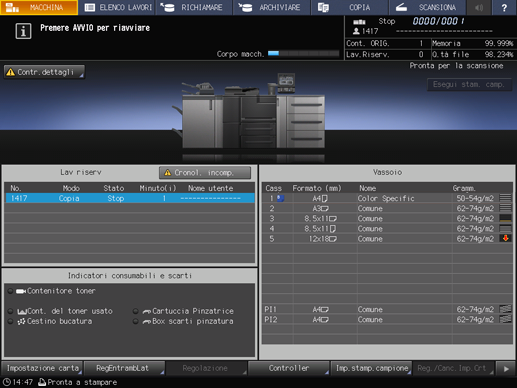Select tray 2 A3 Comune row

click(x=387, y=209)
